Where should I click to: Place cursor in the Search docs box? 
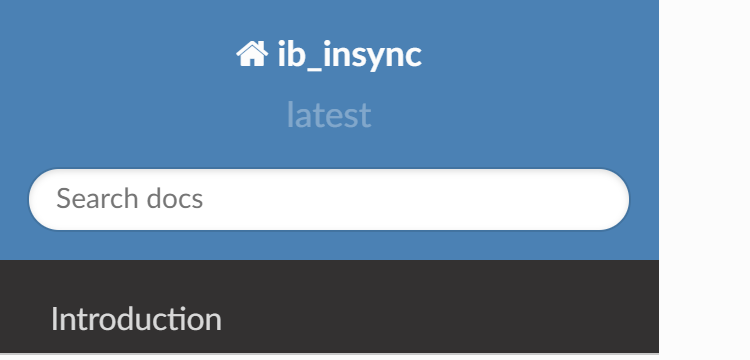[329, 199]
